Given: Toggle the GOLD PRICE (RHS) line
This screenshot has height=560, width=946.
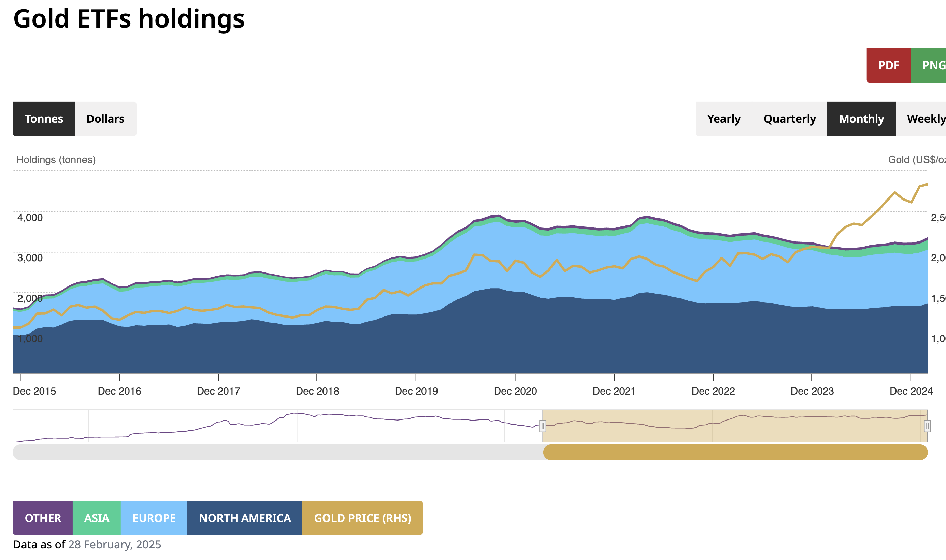Looking at the screenshot, I should coord(362,518).
